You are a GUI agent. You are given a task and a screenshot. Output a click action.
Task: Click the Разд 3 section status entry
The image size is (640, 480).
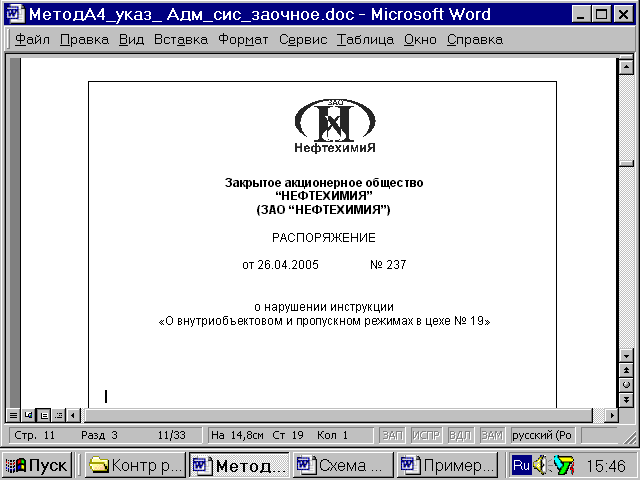pyautogui.click(x=99, y=436)
